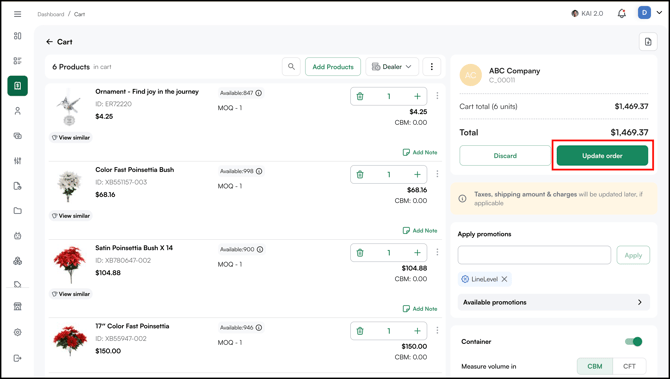Image resolution: width=670 pixels, height=379 pixels.
Task: Go to Dashboard breadcrumb
Action: click(50, 14)
